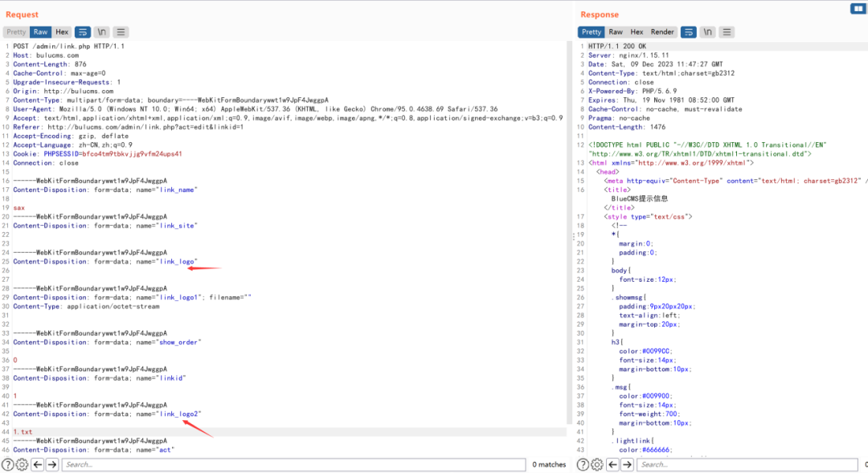
Task: Change split layout view icon top right
Action: [858, 8]
